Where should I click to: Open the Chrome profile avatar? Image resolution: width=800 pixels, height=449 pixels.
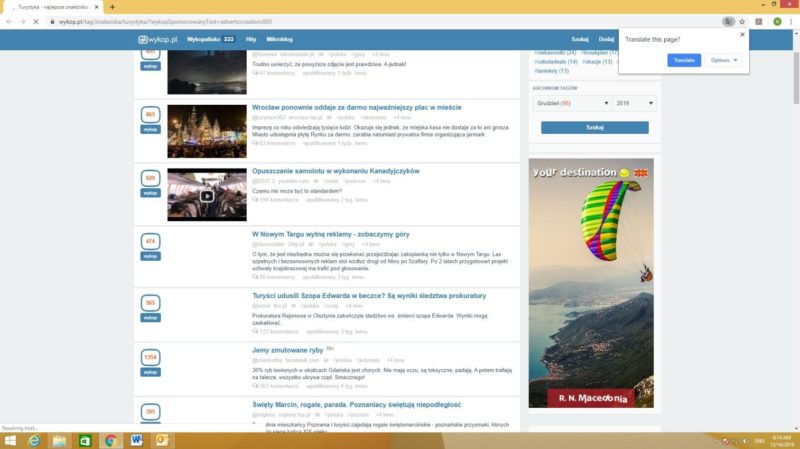(x=777, y=21)
